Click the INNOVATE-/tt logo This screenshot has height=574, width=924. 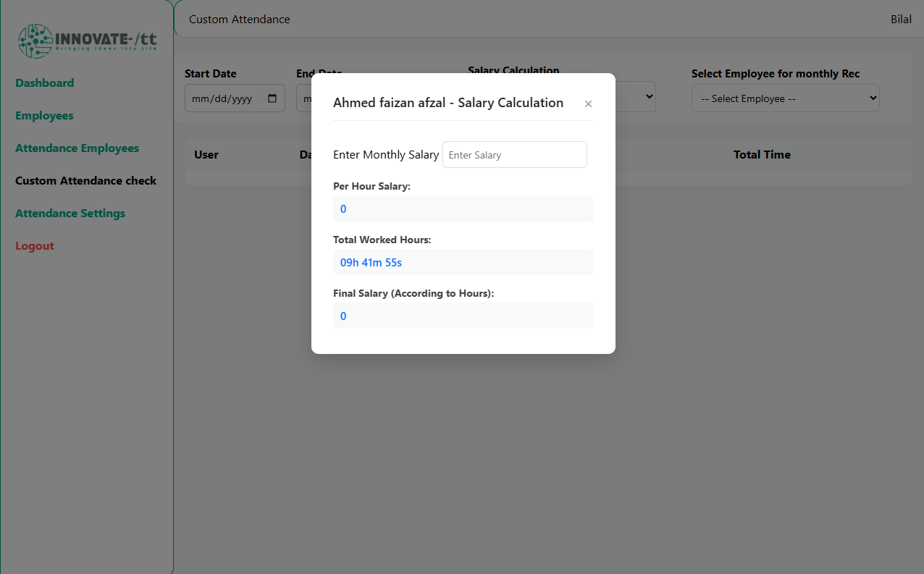point(87,41)
